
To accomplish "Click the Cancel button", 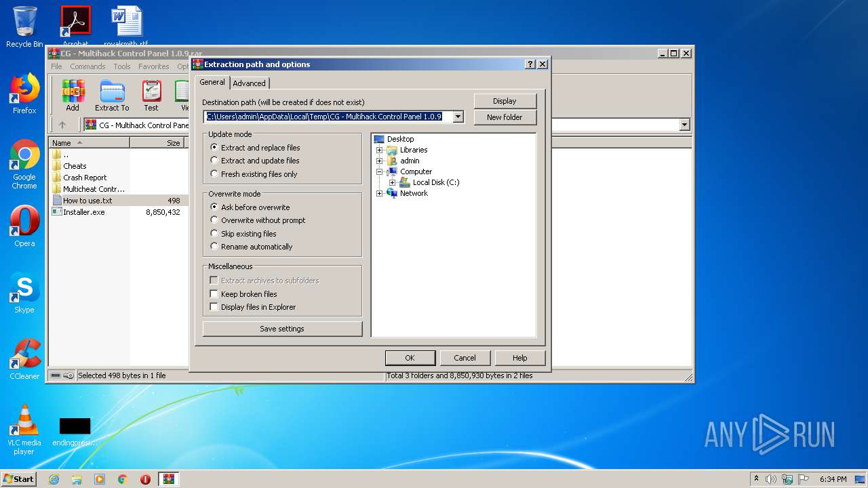I will (x=465, y=358).
